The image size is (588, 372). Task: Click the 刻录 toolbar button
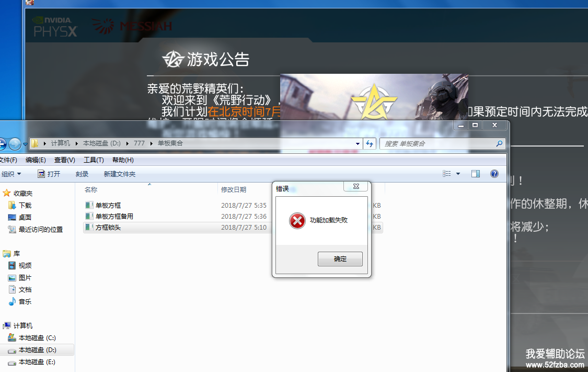click(x=82, y=174)
